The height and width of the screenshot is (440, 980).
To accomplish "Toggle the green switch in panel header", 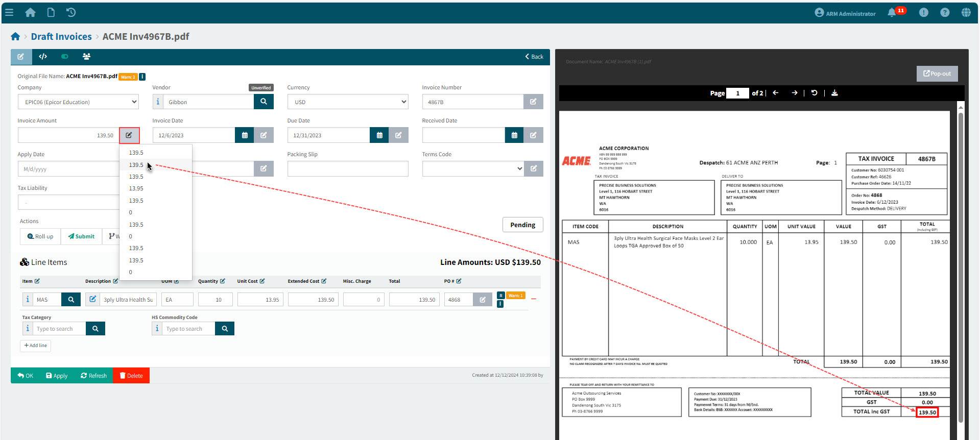I will [x=65, y=57].
